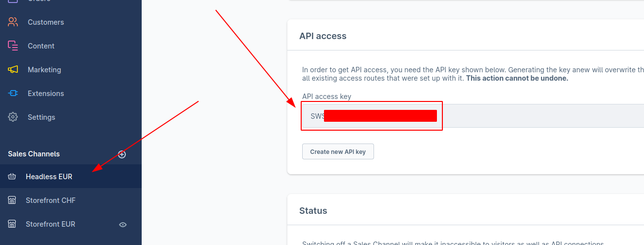This screenshot has height=245, width=644.
Task: Select the Storefront CHF sales channel
Action: click(71, 200)
